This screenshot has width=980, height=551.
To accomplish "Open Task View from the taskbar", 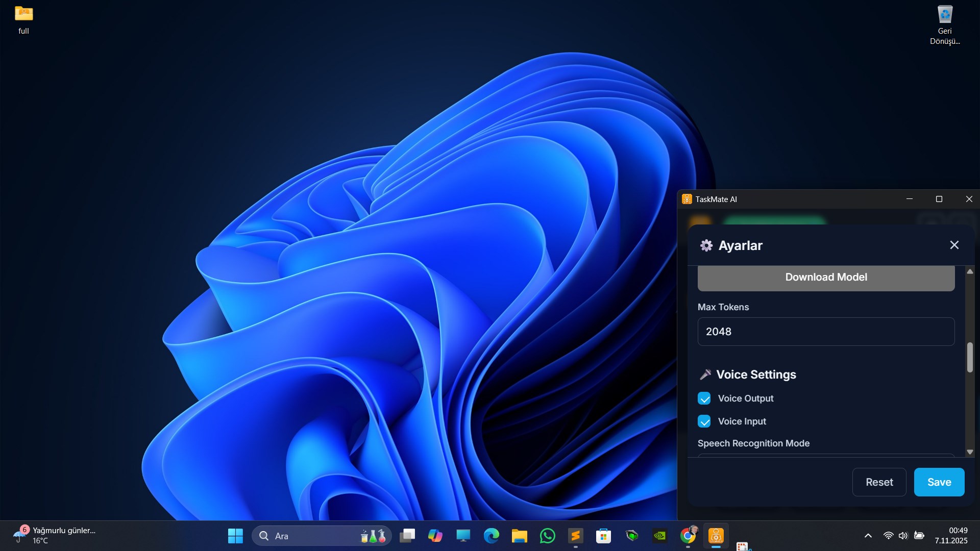I will coord(407,536).
